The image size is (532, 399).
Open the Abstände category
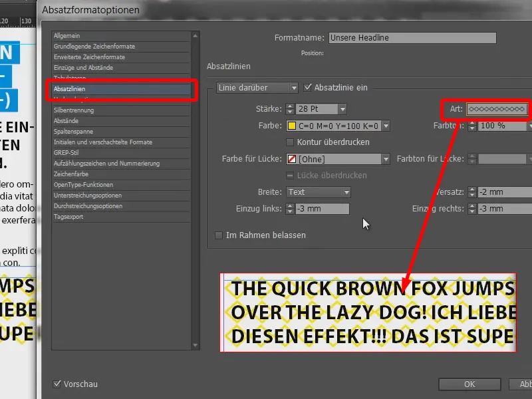pyautogui.click(x=121, y=121)
